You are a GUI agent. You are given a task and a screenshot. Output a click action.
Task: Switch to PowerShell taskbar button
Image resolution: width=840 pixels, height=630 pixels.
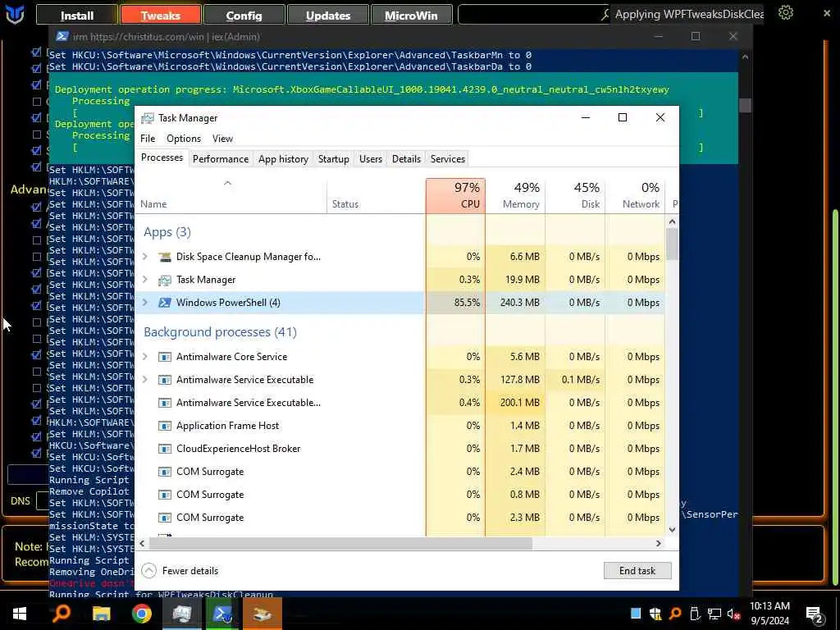(x=221, y=614)
